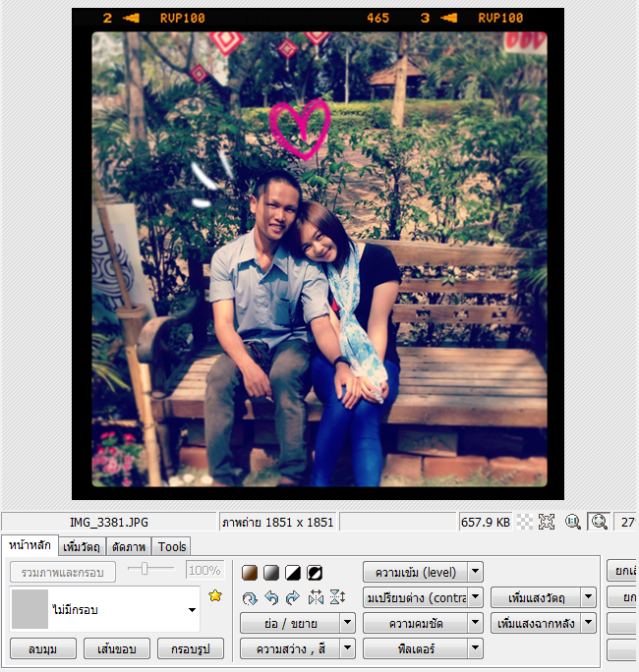The width and height of the screenshot is (639, 672).
Task: Apply the black and white threshold icon
Action: point(294,572)
